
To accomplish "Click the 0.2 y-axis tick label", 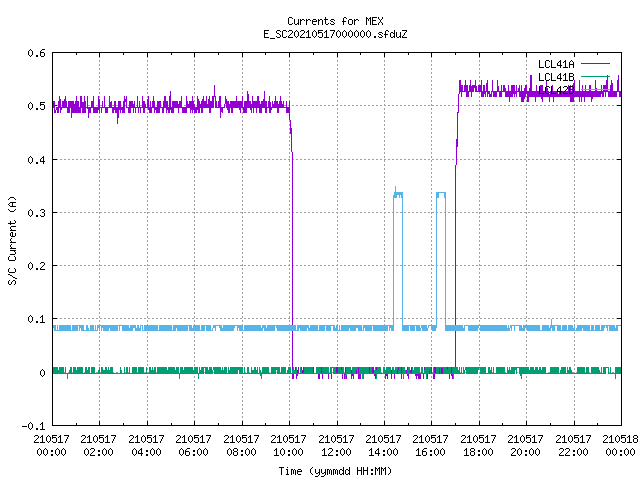I will pos(36,266).
